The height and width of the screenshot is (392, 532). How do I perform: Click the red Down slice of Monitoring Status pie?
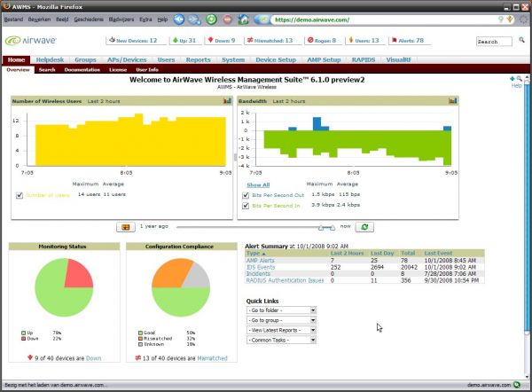(x=79, y=274)
